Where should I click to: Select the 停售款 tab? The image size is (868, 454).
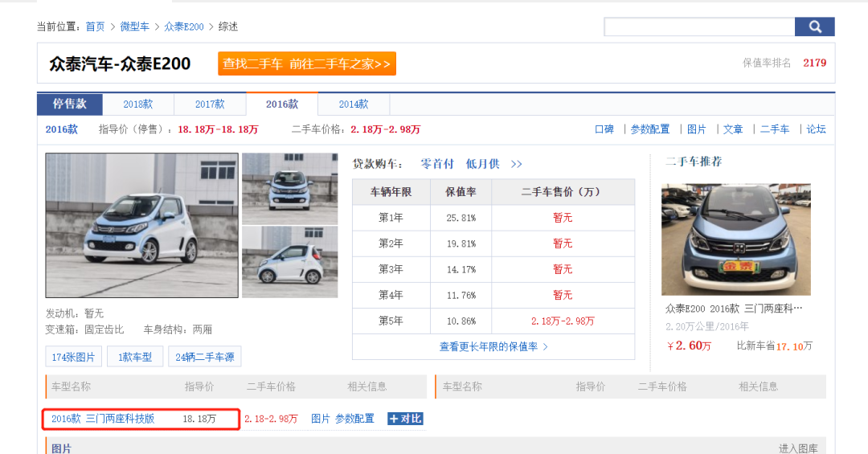point(70,104)
